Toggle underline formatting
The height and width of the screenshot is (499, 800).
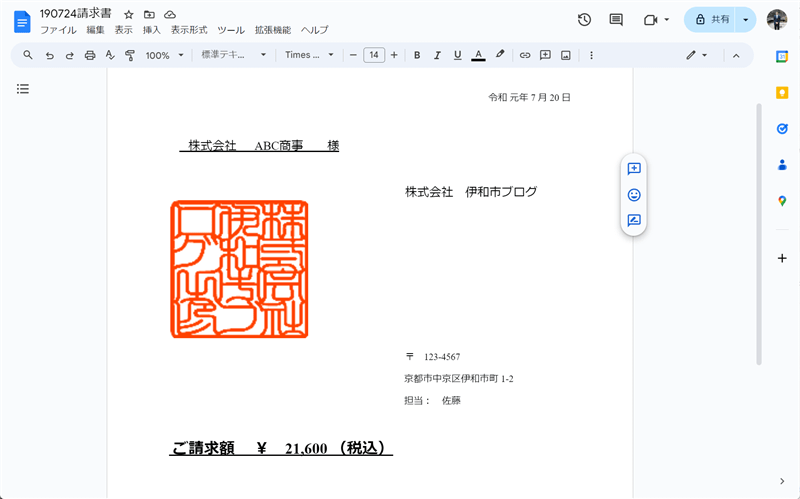458,55
